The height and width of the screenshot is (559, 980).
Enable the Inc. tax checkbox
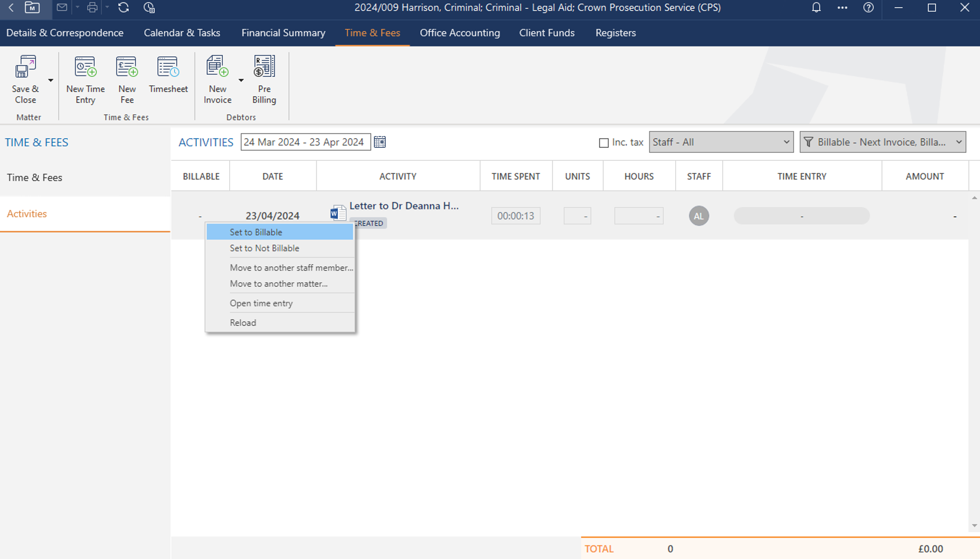(x=603, y=143)
